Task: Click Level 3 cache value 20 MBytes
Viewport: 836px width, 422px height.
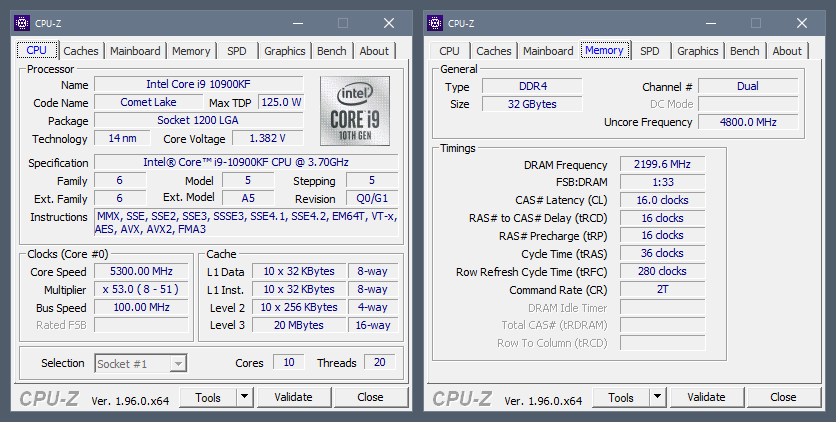Action: point(299,325)
